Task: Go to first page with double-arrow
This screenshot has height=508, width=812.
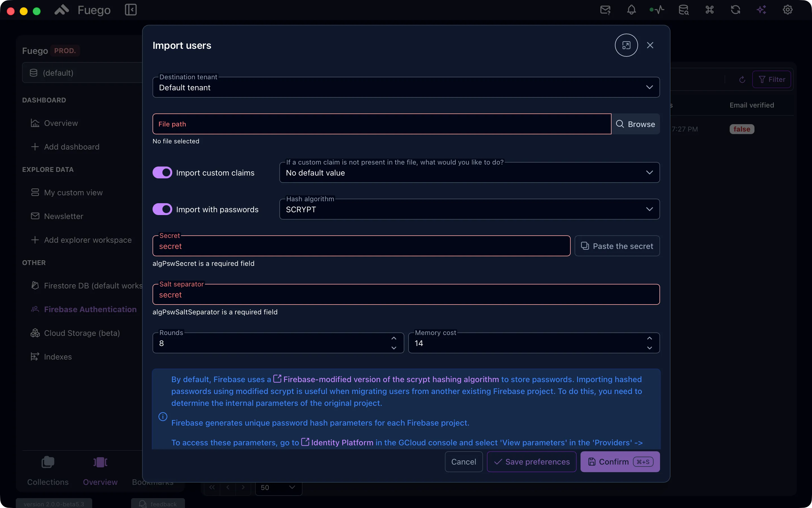Action: (212, 487)
